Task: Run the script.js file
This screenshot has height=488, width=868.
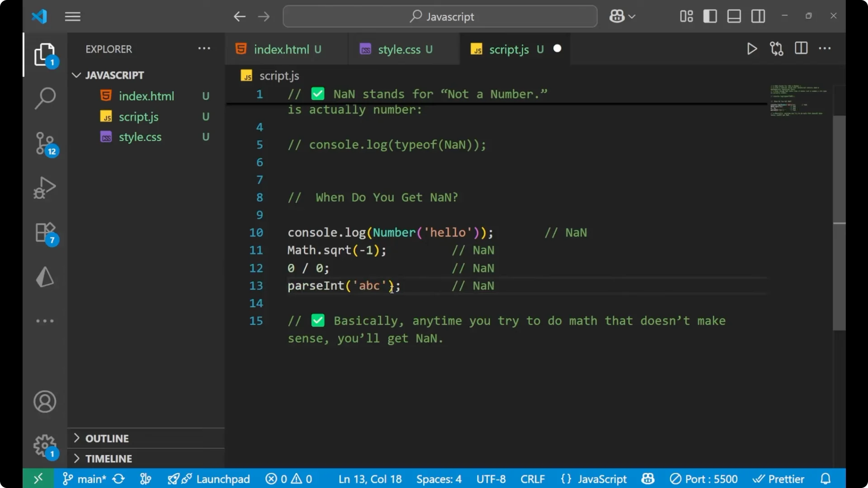Action: tap(752, 49)
